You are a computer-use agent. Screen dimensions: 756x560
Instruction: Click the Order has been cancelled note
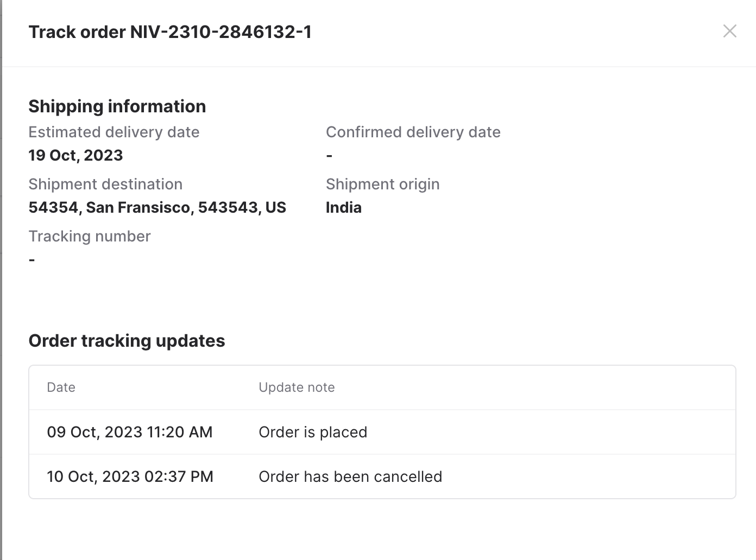click(x=350, y=476)
